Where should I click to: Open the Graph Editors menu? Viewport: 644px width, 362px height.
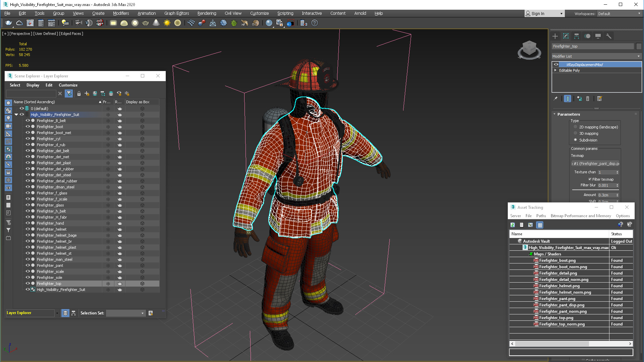click(x=176, y=13)
